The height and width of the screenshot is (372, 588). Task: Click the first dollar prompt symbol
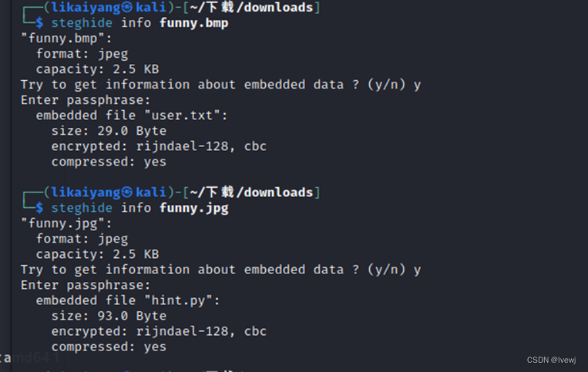point(39,23)
